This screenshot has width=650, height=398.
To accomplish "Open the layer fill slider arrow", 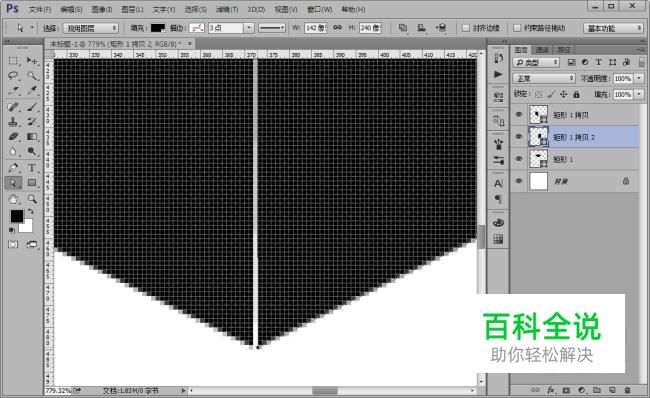I will [639, 95].
